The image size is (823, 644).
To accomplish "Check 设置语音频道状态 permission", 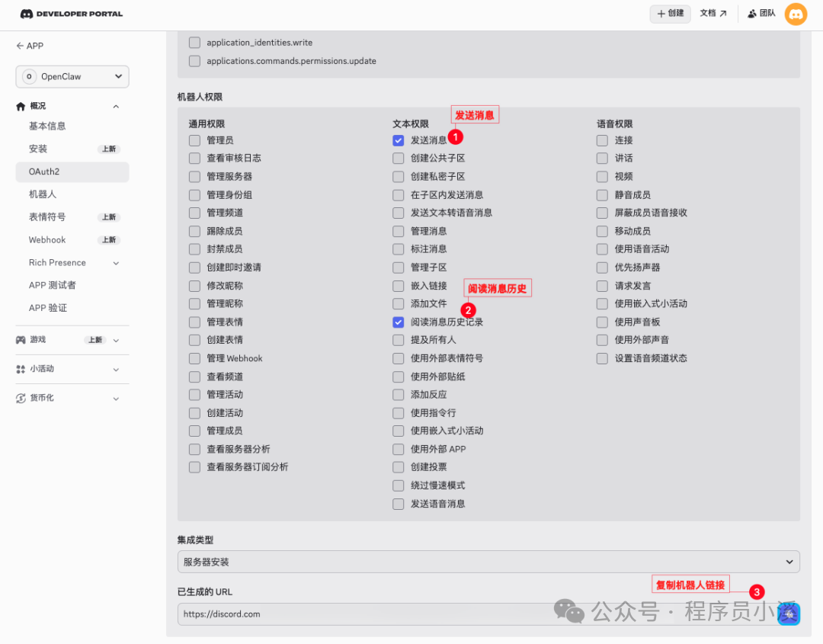I will (x=602, y=358).
